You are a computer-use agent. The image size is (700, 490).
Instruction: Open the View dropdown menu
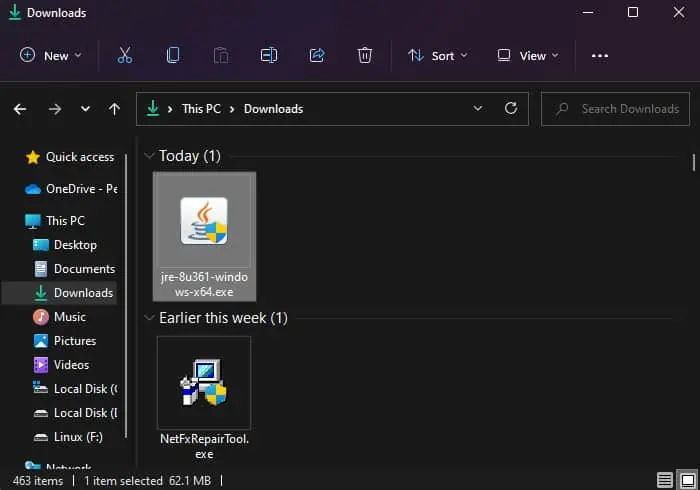pos(528,56)
